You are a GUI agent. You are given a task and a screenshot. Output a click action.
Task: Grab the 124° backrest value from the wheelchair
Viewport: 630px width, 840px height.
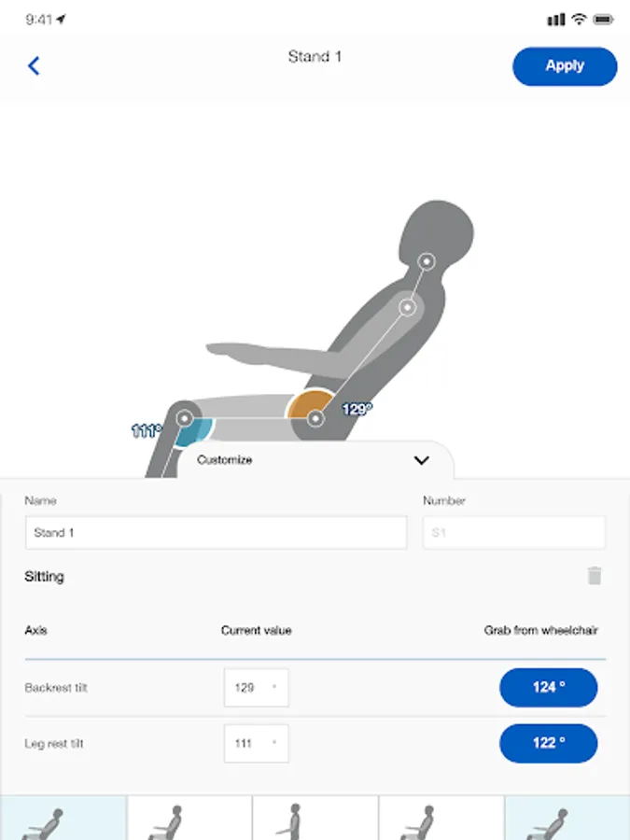click(549, 688)
